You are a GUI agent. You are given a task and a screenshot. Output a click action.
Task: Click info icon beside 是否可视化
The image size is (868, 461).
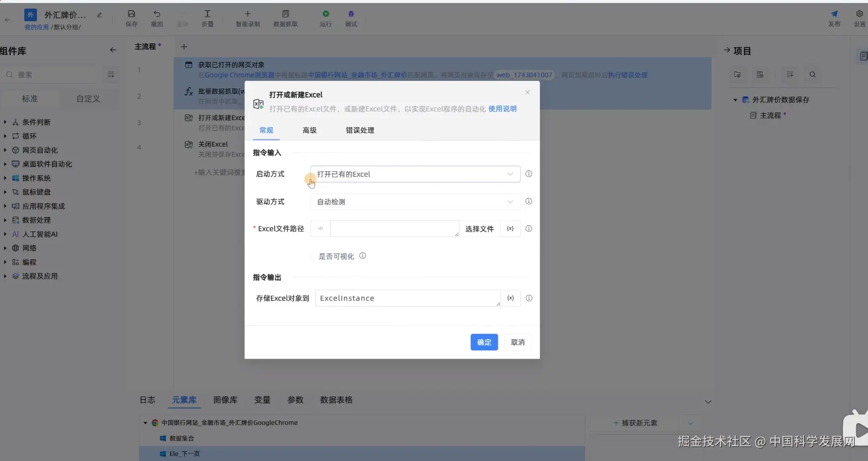[363, 256]
